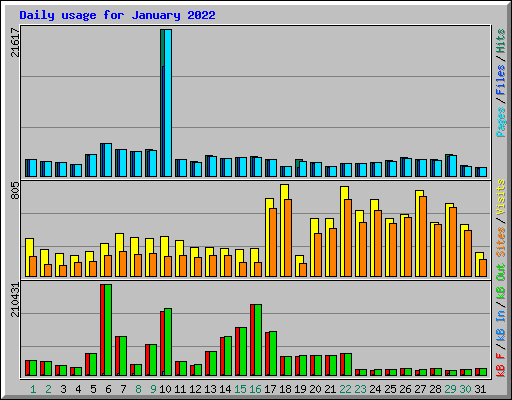Click day label 15 on the x-axis
Viewport: 512px width, 400px height.
[240, 389]
